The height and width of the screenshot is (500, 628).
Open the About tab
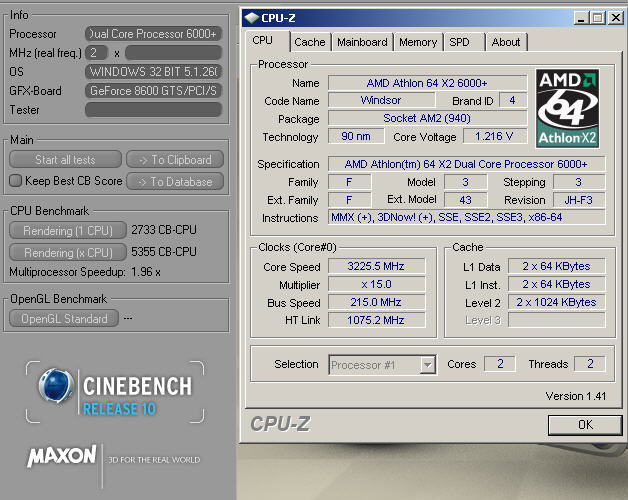click(506, 42)
